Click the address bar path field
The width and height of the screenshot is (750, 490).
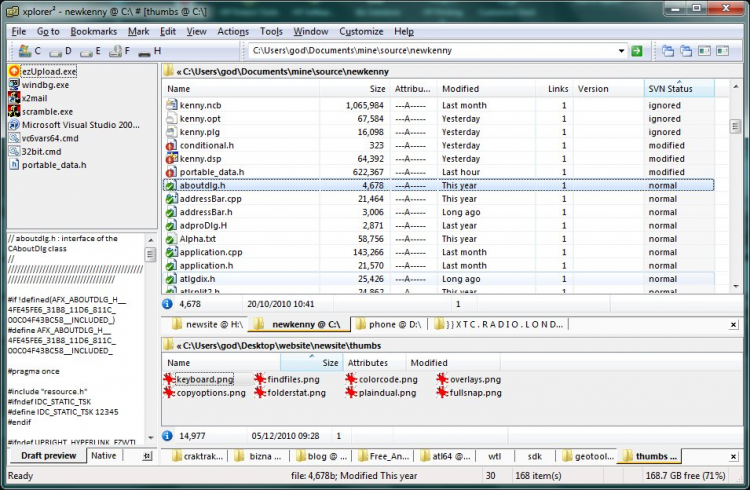pyautogui.click(x=430, y=51)
